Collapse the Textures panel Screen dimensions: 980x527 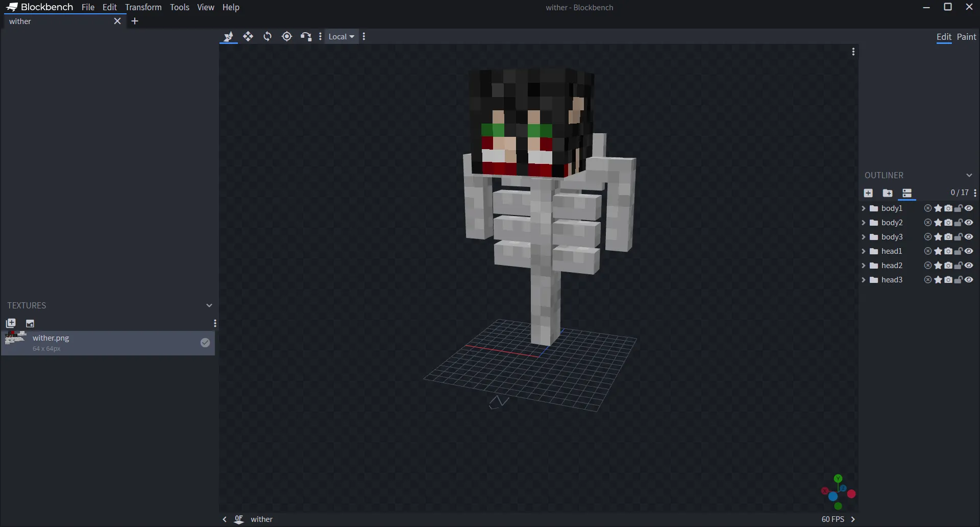[x=209, y=305]
